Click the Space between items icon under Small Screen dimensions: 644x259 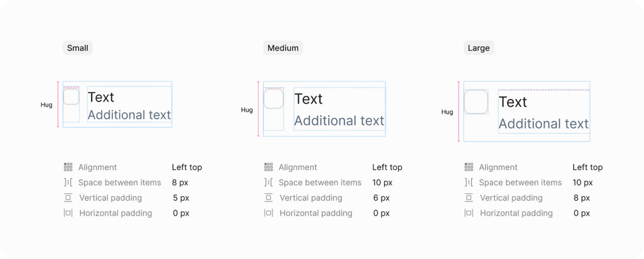pyautogui.click(x=68, y=183)
